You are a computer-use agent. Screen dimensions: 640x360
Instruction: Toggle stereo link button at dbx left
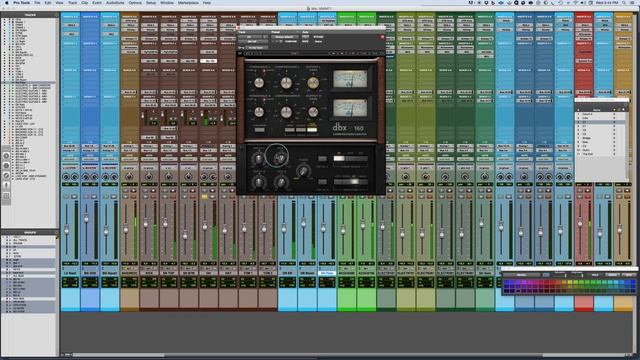coord(259,130)
